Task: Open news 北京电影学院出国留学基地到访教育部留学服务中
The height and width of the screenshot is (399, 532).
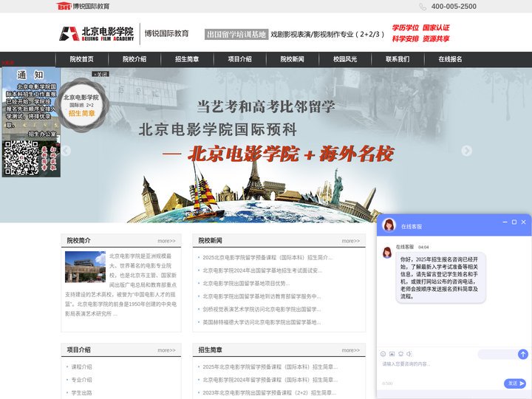Action: tap(262, 296)
